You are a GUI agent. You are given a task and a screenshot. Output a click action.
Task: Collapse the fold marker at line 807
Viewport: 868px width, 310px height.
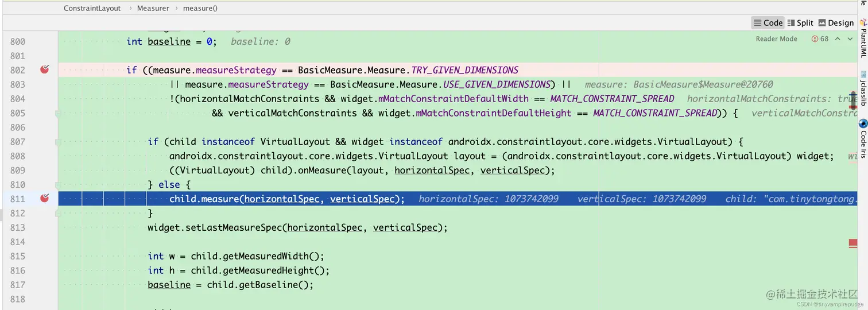point(58,142)
